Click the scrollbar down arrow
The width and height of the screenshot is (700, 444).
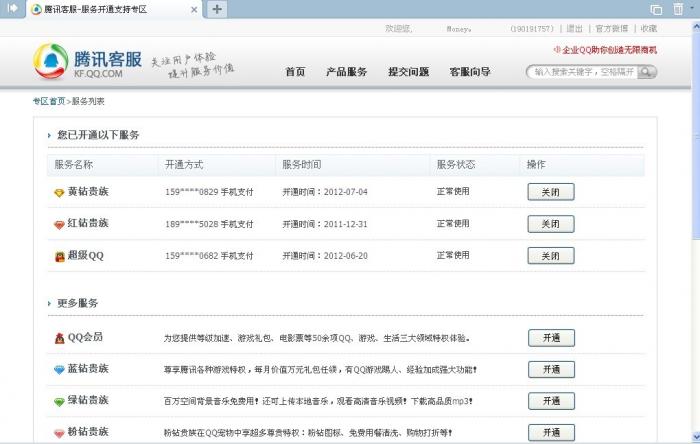(696, 436)
